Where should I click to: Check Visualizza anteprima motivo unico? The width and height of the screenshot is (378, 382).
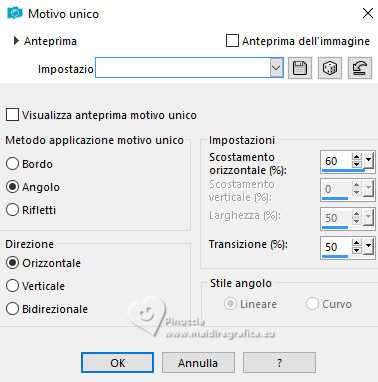12,115
